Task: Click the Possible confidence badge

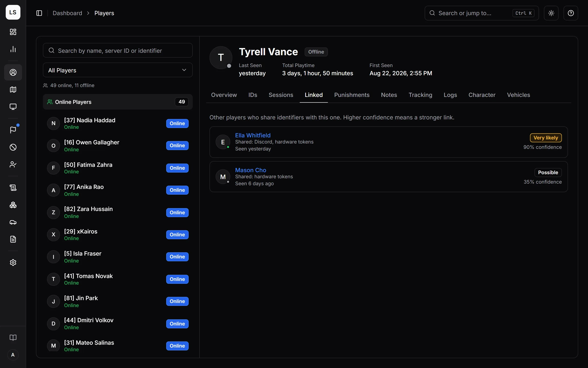Action: coord(548,173)
